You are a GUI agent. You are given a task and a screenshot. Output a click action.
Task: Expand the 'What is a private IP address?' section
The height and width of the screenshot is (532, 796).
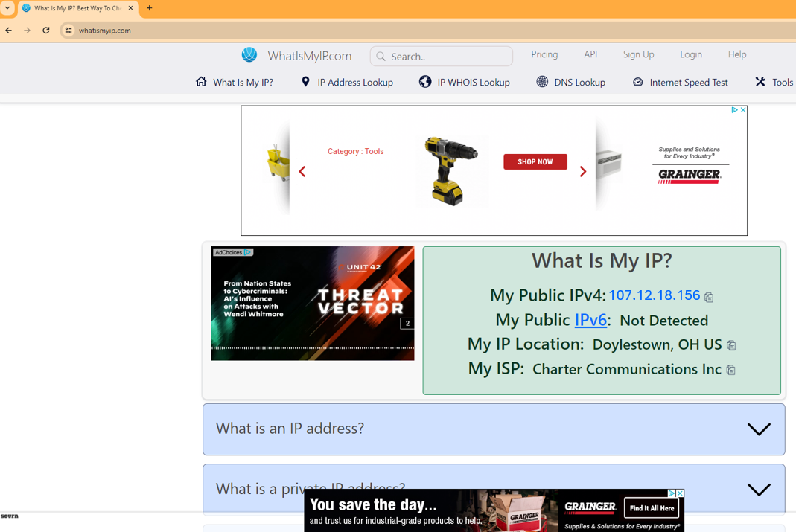pos(494,488)
